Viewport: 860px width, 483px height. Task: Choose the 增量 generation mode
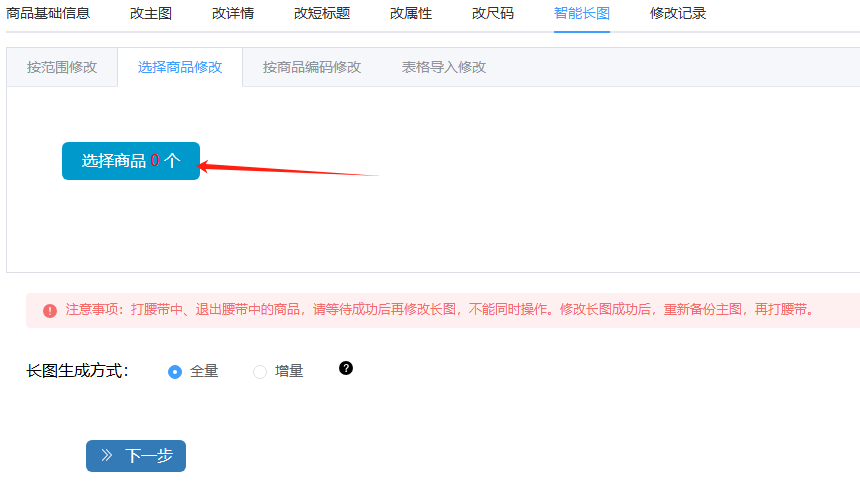260,372
